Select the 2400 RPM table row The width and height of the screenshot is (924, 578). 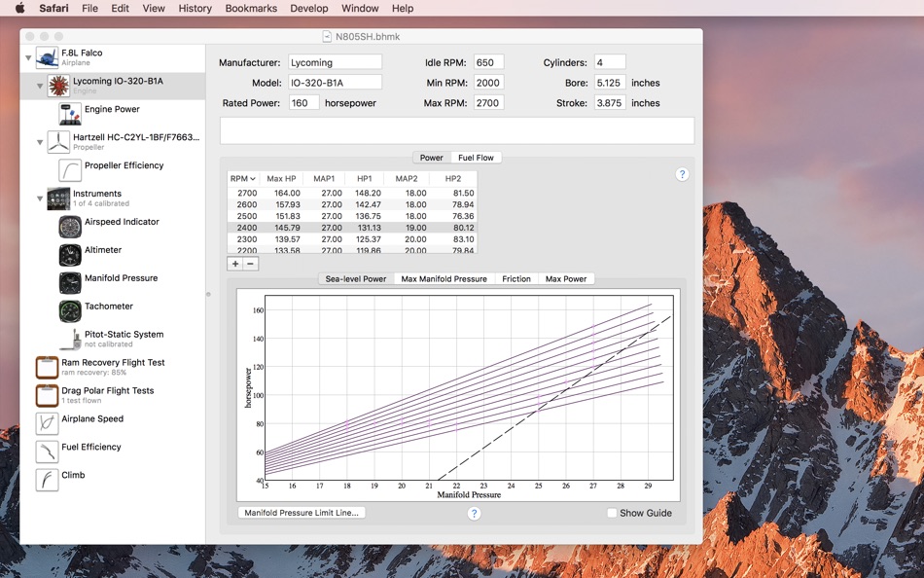pos(352,228)
